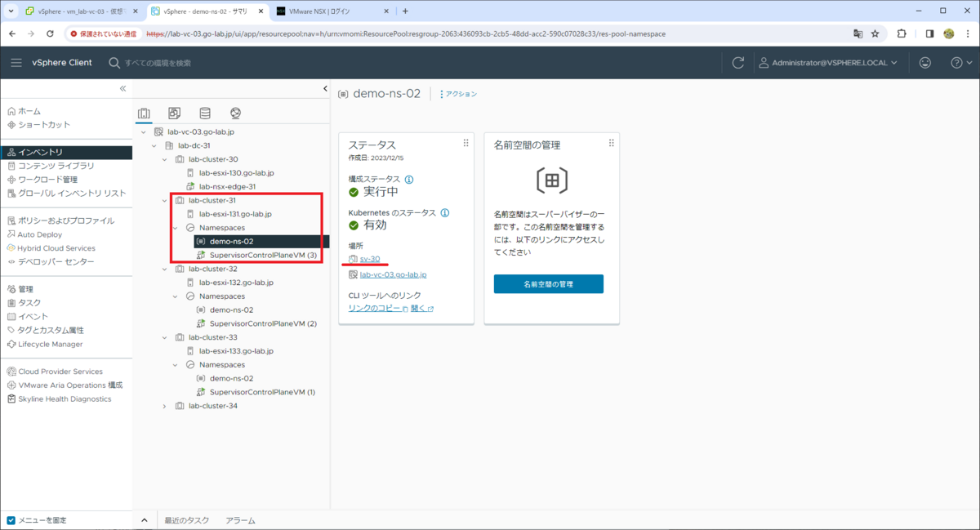Open アクション menu for demo-ns-02
This screenshot has height=530, width=980.
click(x=458, y=94)
